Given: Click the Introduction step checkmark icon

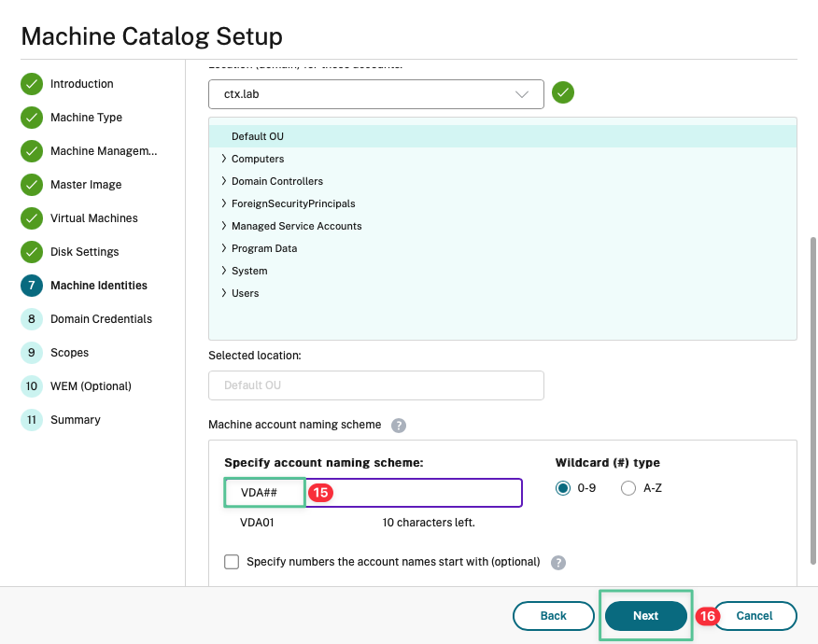Looking at the screenshot, I should point(32,84).
